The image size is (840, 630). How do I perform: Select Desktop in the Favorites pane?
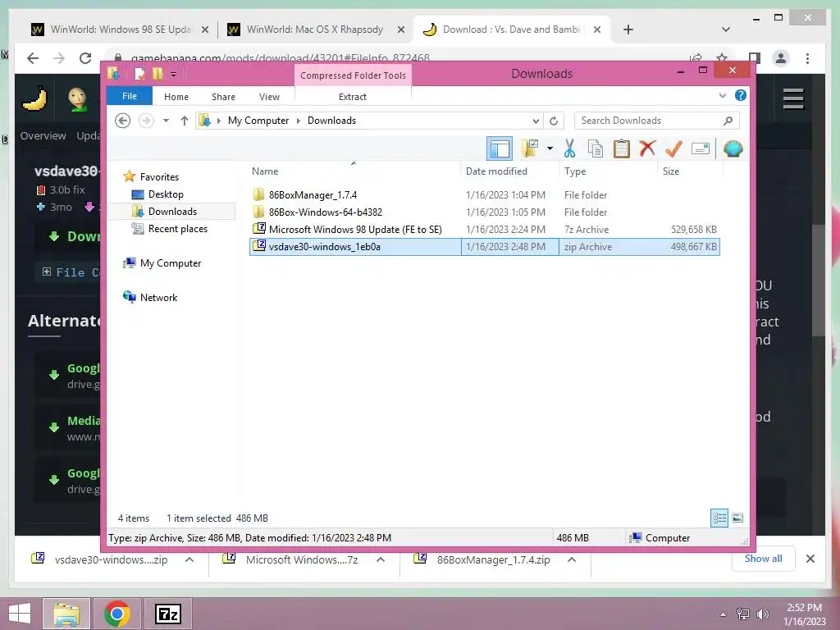coord(166,194)
